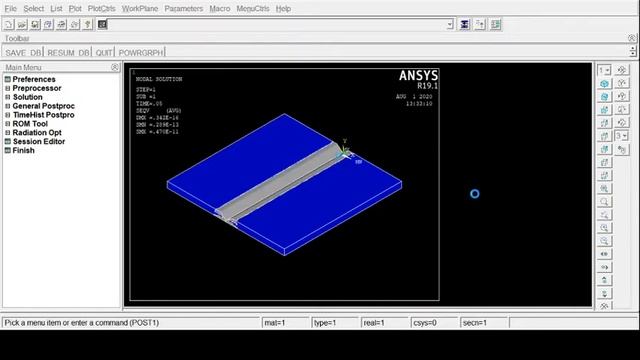
Task: Open the Contact Manager icon
Action: coord(496,24)
